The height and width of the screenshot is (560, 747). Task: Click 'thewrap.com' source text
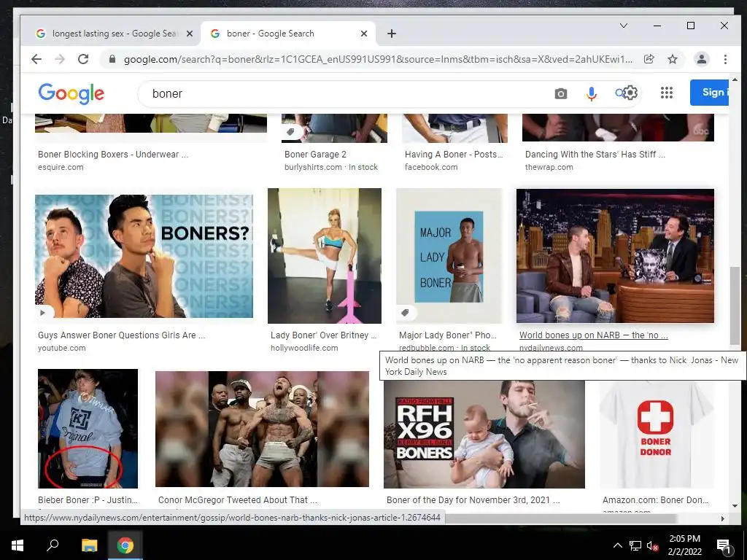pyautogui.click(x=549, y=167)
